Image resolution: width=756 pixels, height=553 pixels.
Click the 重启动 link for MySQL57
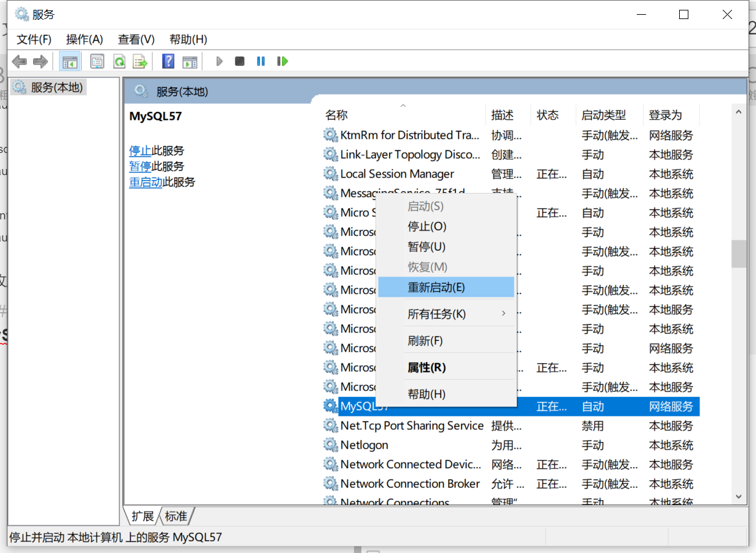[146, 181]
